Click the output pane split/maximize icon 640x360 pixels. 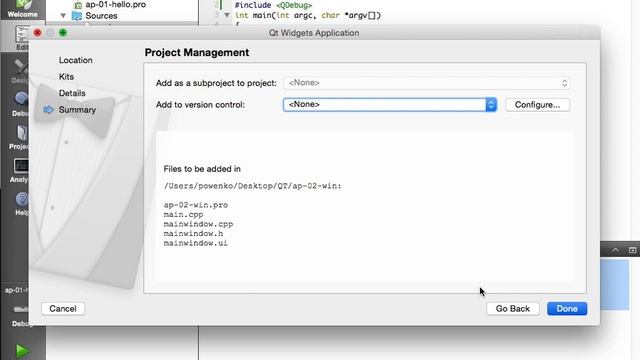[632, 250]
